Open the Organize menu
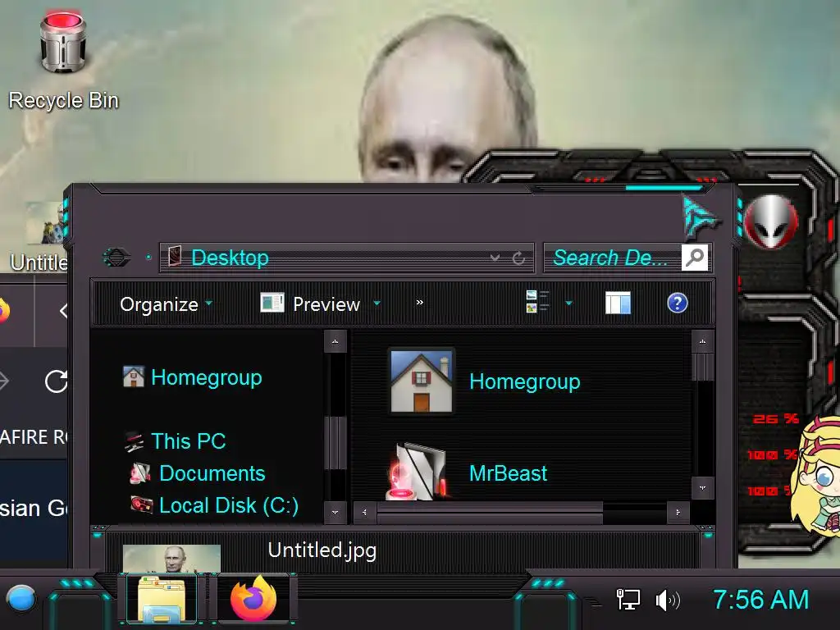Viewport: 840px width, 630px height. tap(166, 304)
